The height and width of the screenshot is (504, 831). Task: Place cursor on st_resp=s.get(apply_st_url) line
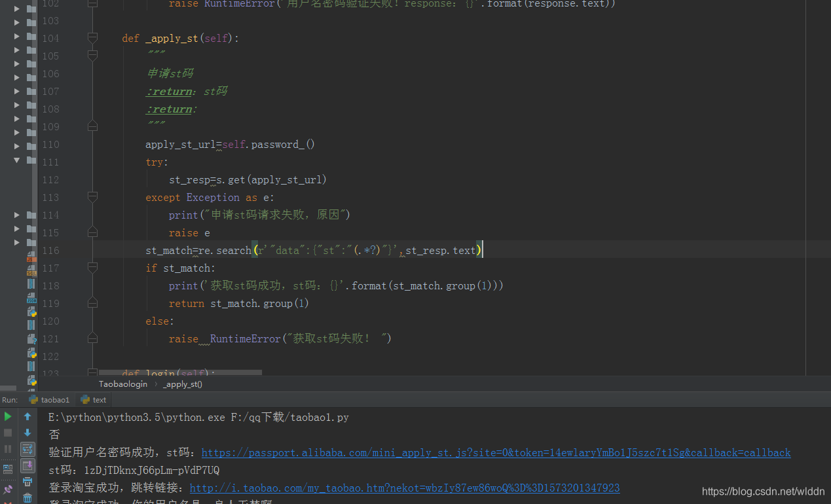point(248,179)
